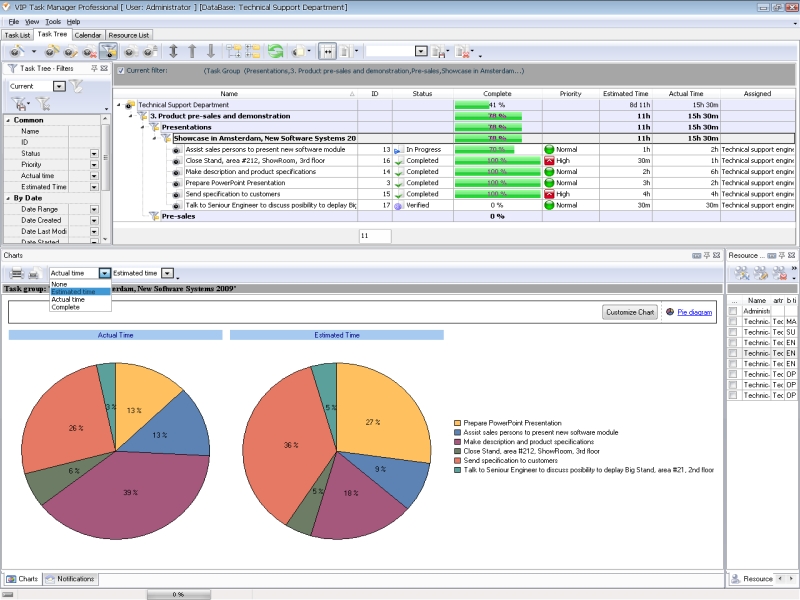Click the green Refresh icon

276,51
